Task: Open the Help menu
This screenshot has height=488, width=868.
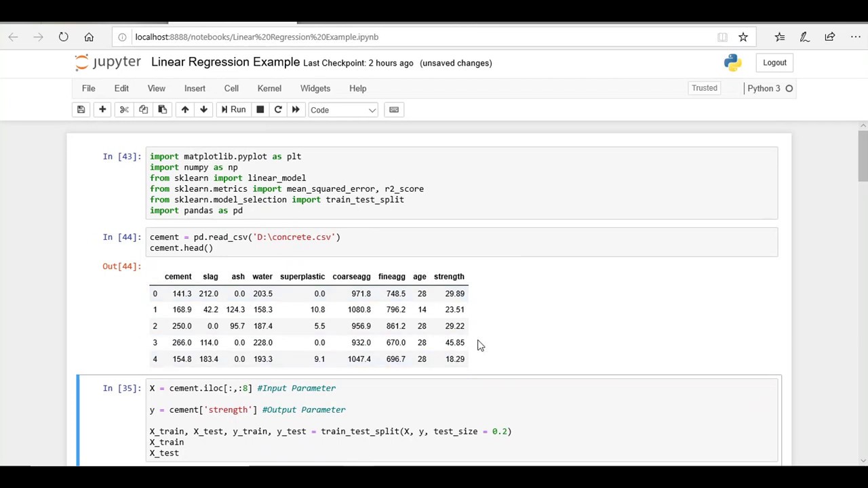Action: [x=357, y=88]
